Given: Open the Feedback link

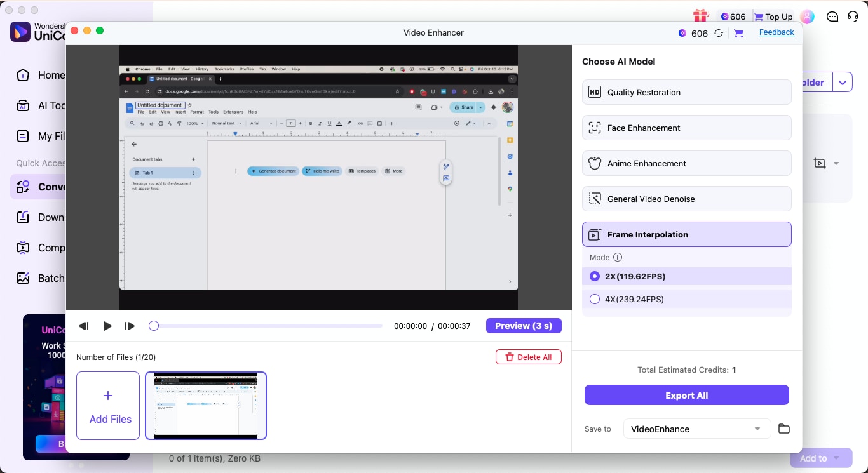Looking at the screenshot, I should (776, 32).
